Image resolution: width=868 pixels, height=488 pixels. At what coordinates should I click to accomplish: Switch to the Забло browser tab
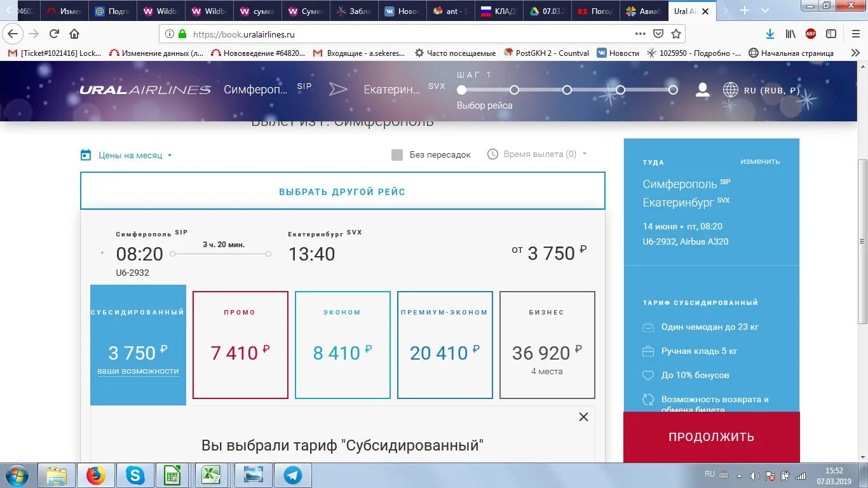coord(354,11)
